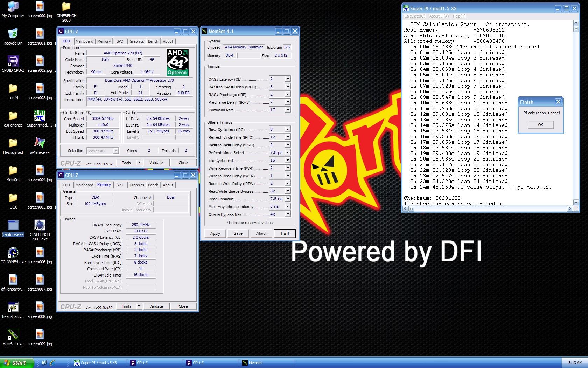This screenshot has height=368, width=588.
Task: Open the Help menu in Super PI
Action: click(x=459, y=16)
